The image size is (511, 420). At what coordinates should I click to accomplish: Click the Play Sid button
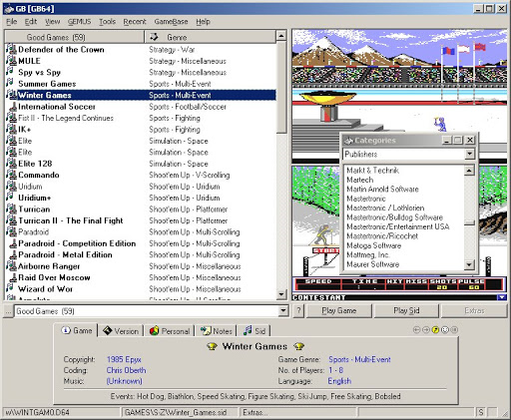[406, 311]
